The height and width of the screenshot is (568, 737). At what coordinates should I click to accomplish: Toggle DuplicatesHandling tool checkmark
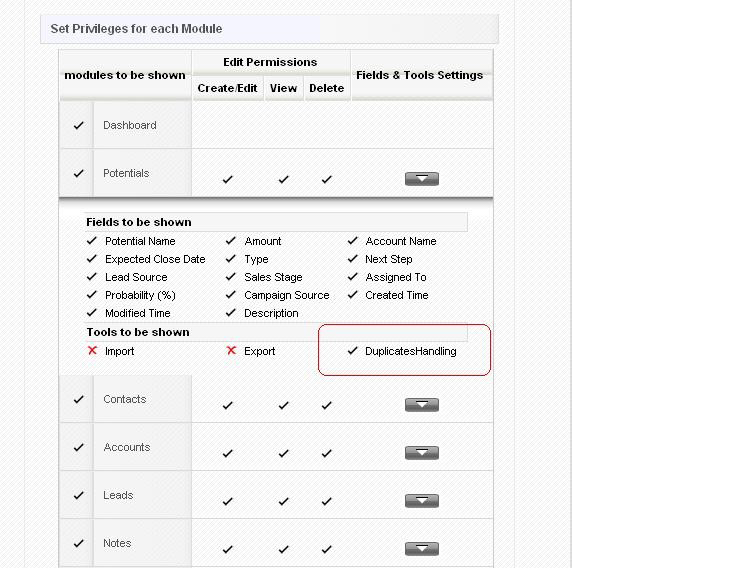coord(352,351)
